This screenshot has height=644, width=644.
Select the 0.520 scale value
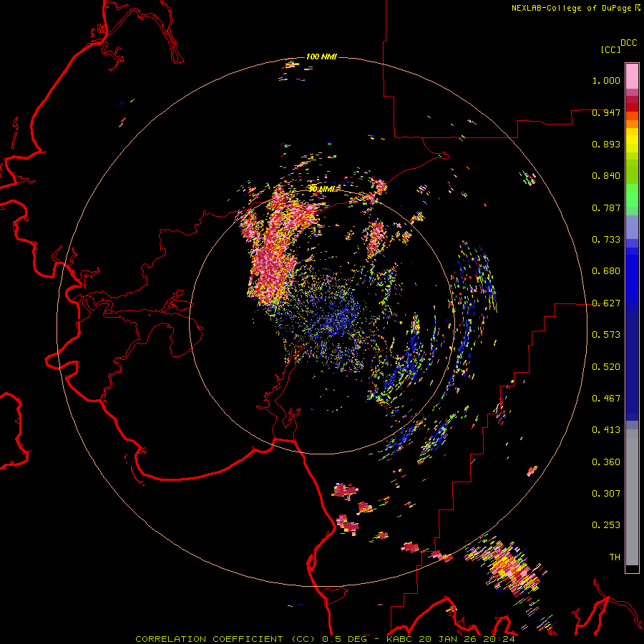tap(606, 367)
